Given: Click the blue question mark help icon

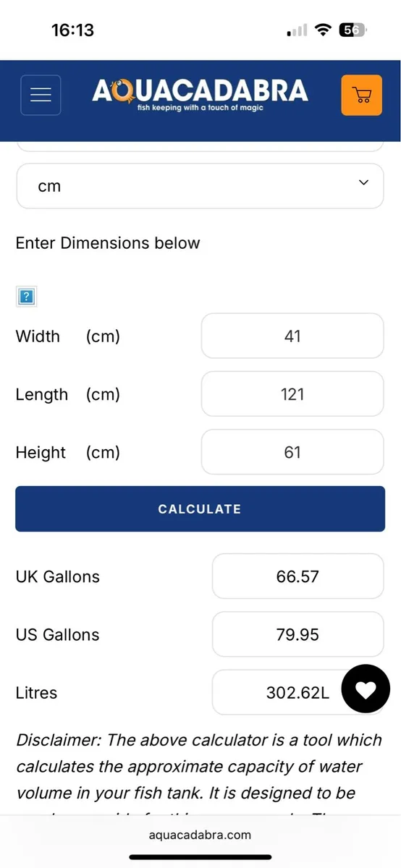Looking at the screenshot, I should coord(26,296).
